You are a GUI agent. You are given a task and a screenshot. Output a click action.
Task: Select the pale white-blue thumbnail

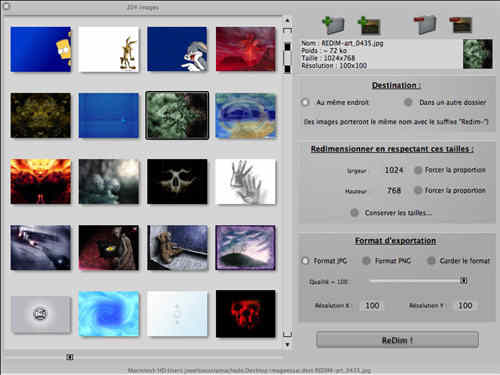coord(177,314)
